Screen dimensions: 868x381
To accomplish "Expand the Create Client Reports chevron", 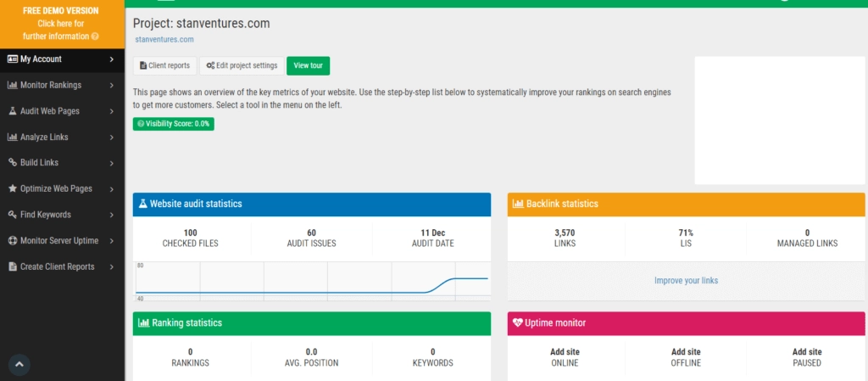I will (x=112, y=266).
